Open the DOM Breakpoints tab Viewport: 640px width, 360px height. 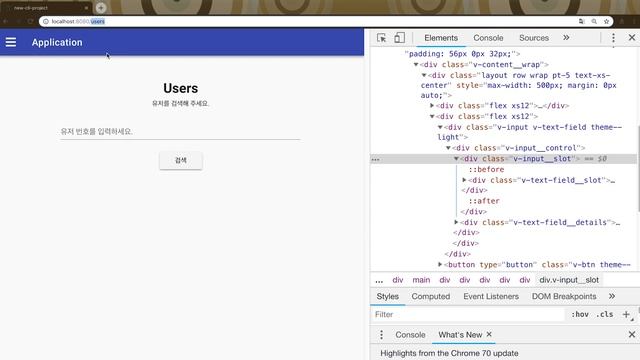coord(564,296)
